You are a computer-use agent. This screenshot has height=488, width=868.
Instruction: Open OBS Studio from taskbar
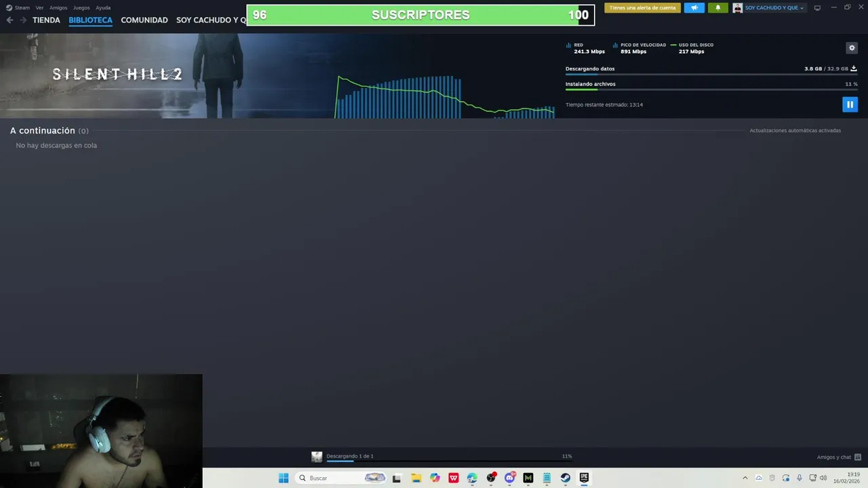click(x=491, y=478)
